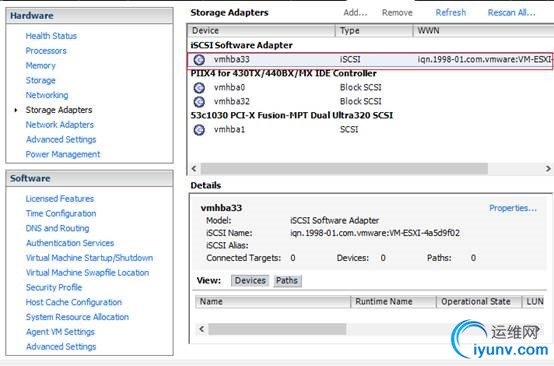Open Licensed Features page
This screenshot has height=366, width=554.
tap(60, 199)
